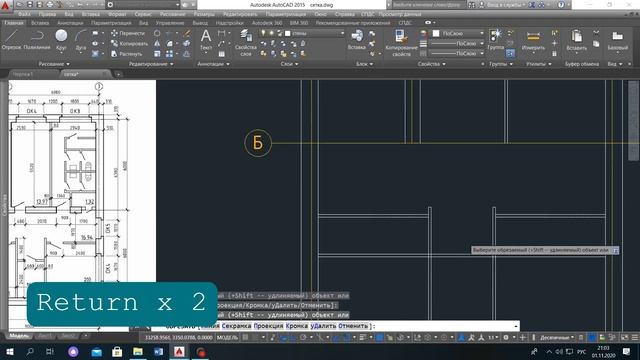Open the AutoCAD application menu logo
Viewport: 640px width, 360px height.
tap(5, 5)
